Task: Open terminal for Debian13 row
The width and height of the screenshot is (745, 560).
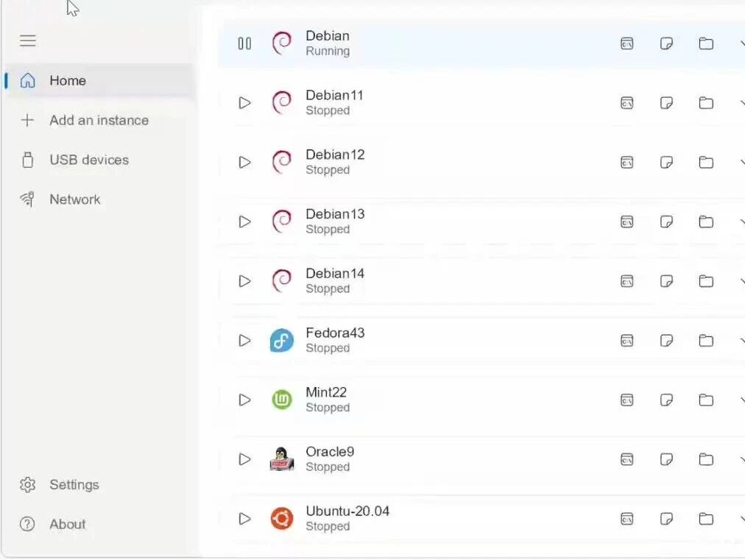Action: [x=626, y=221]
